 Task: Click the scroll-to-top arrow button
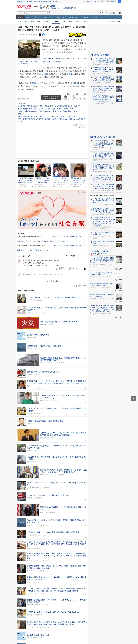pos(133,398)
